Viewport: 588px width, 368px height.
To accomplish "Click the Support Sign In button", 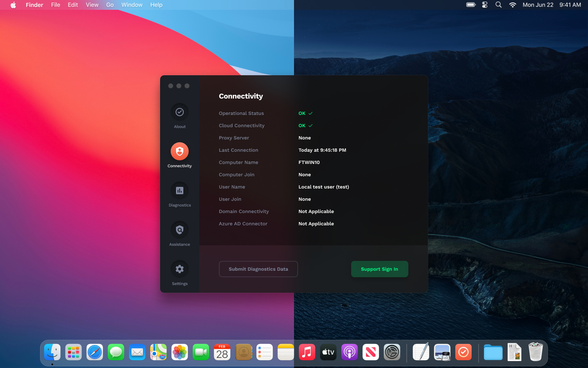I will tap(379, 269).
